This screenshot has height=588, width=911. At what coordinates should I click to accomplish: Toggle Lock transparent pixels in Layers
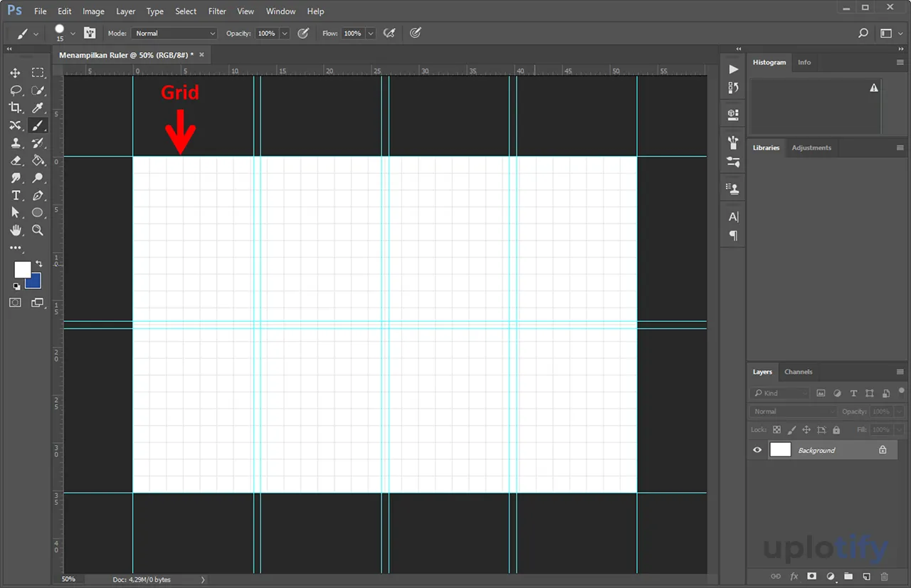(776, 430)
